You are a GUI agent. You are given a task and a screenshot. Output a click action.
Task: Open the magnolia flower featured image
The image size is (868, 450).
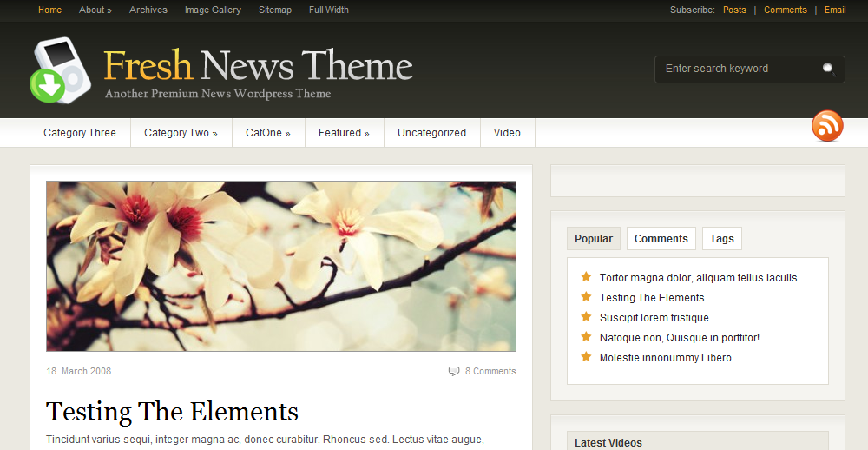coord(281,266)
